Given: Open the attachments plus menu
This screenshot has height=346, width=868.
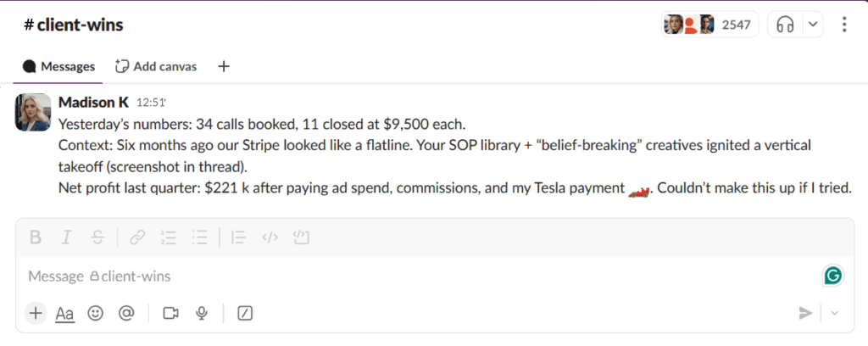Looking at the screenshot, I should [36, 313].
